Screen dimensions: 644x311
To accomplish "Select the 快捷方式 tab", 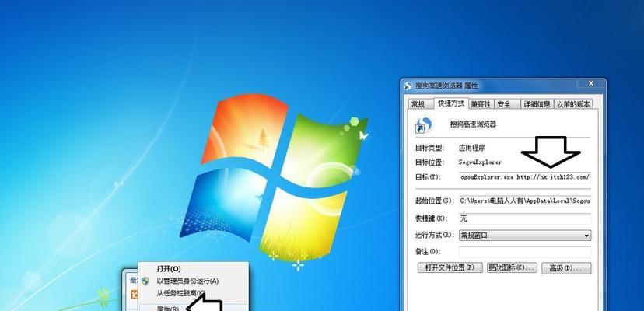I will (451, 103).
